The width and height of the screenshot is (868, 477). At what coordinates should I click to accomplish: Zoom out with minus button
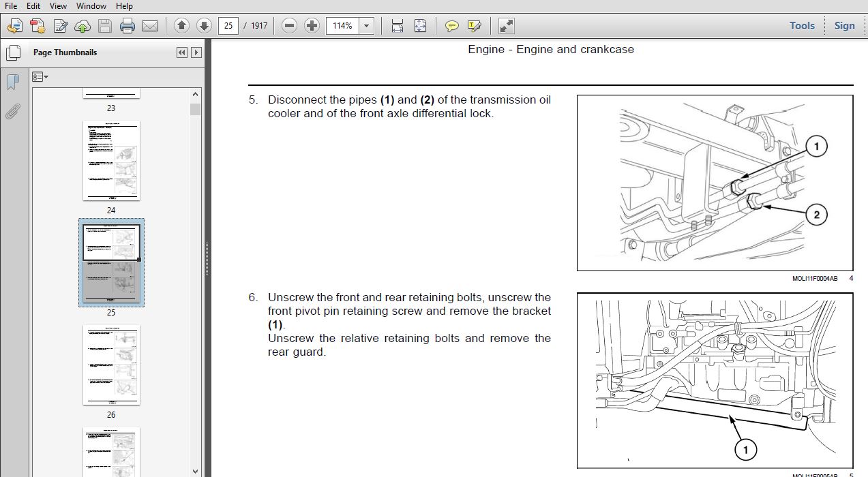pyautogui.click(x=290, y=26)
